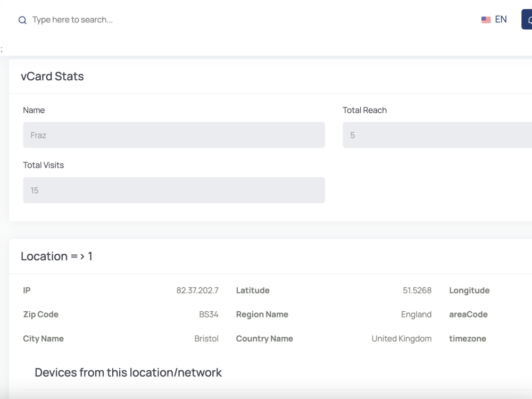This screenshot has width=532, height=399.
Task: Toggle the vCard Stats panel header
Action: click(53, 76)
